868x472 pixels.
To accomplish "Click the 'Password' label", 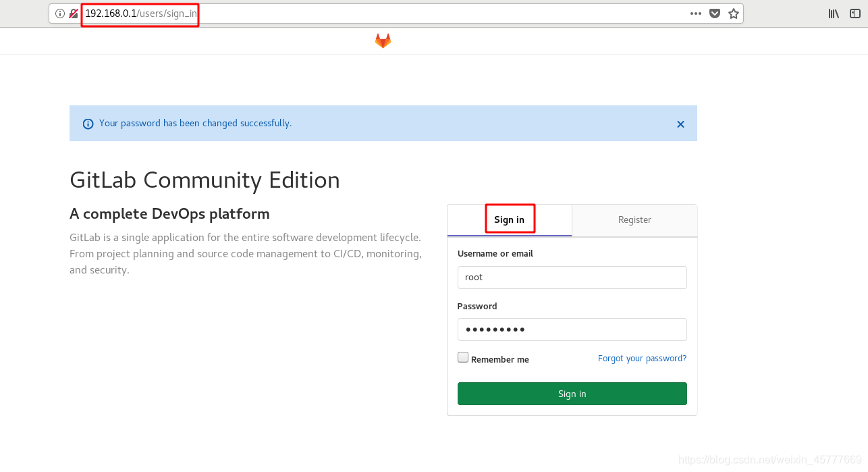I will (x=477, y=307).
